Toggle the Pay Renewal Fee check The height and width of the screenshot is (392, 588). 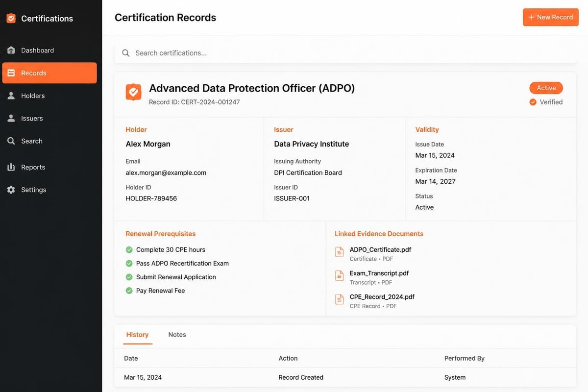point(129,291)
